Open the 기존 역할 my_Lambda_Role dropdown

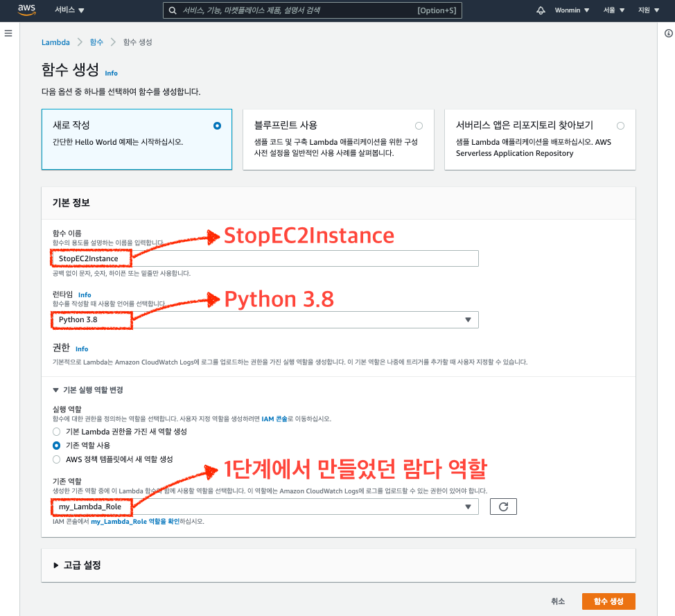(x=265, y=507)
